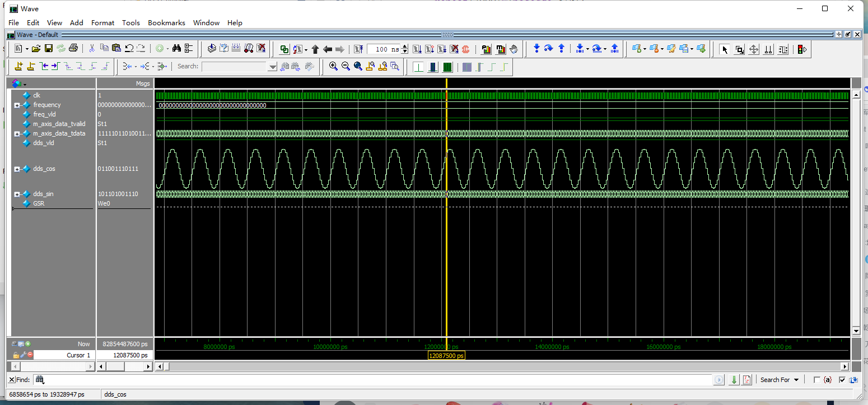Click inside the 100 ns run length field
This screenshot has width=868, height=405.
point(384,49)
